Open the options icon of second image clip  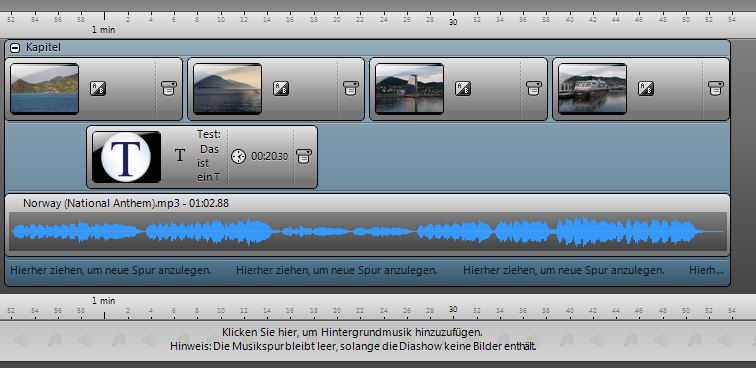click(351, 88)
